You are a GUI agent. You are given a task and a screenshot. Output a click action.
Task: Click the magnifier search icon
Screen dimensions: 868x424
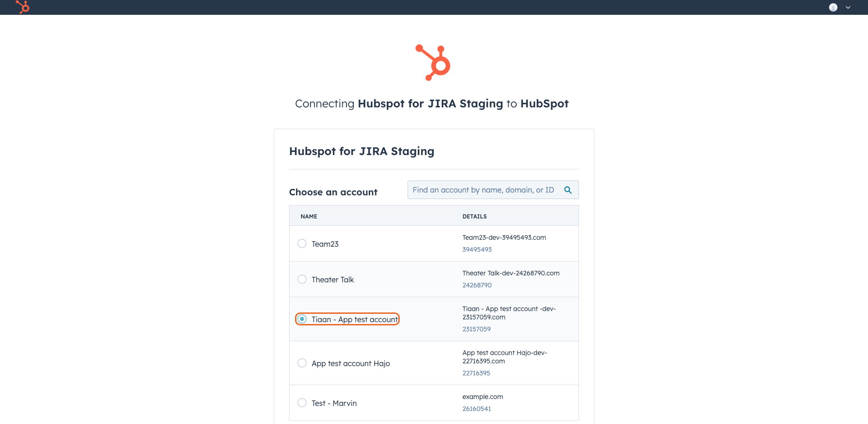point(568,190)
